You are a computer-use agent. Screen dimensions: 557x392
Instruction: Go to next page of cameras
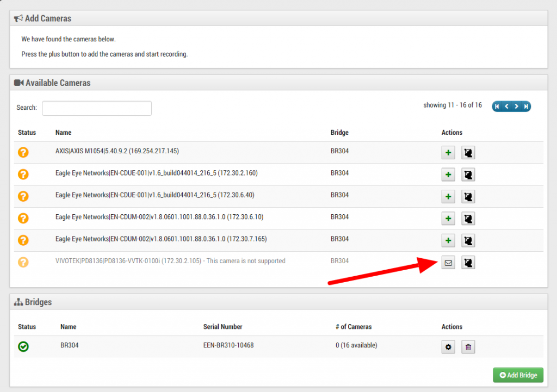516,106
